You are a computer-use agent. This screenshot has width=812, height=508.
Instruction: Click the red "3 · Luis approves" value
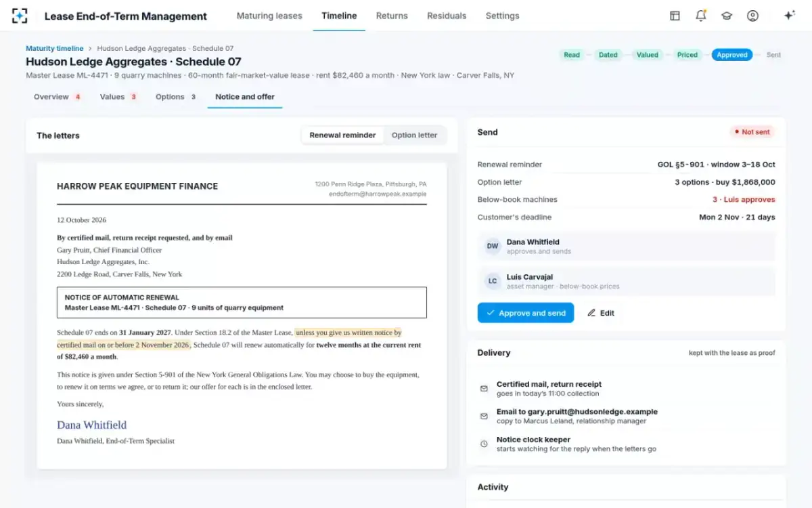point(744,200)
